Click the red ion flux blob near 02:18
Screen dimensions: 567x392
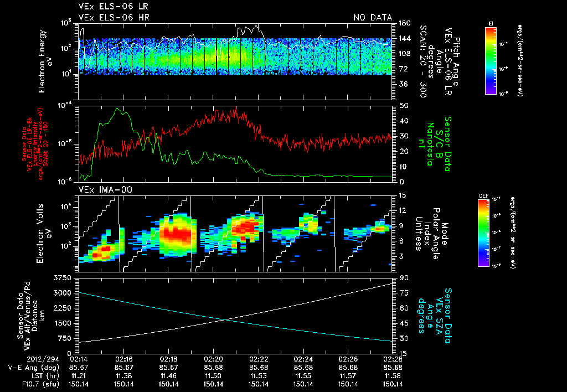click(x=176, y=234)
